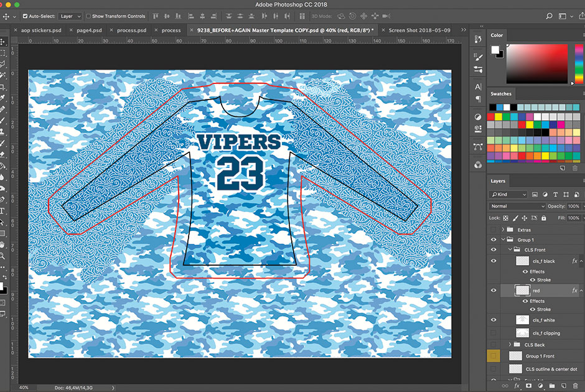The width and height of the screenshot is (585, 392).
Task: Enable Show Transform Controls checkbox
Action: click(x=88, y=16)
